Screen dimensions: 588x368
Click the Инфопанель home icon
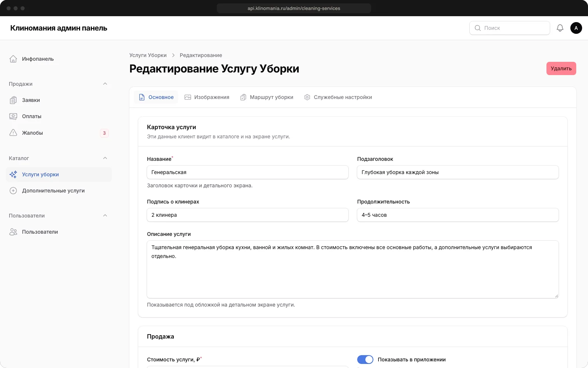pos(13,59)
